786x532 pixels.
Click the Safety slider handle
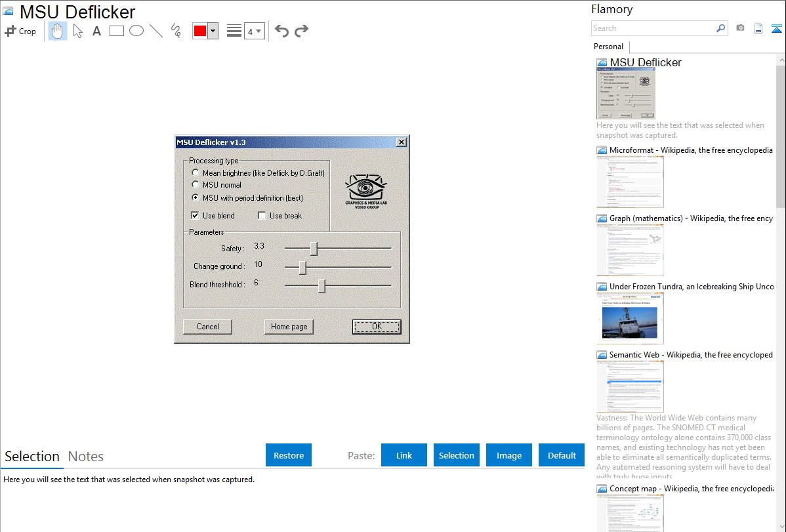pyautogui.click(x=314, y=249)
